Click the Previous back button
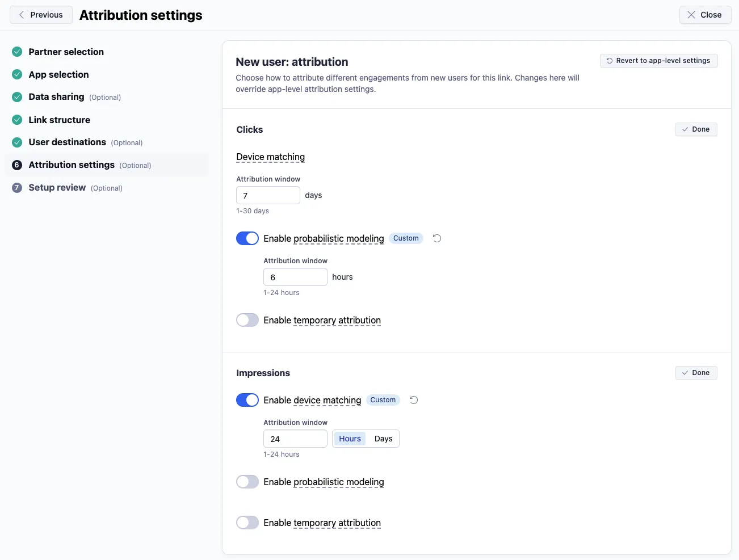Image resolution: width=739 pixels, height=560 pixels. [x=41, y=15]
